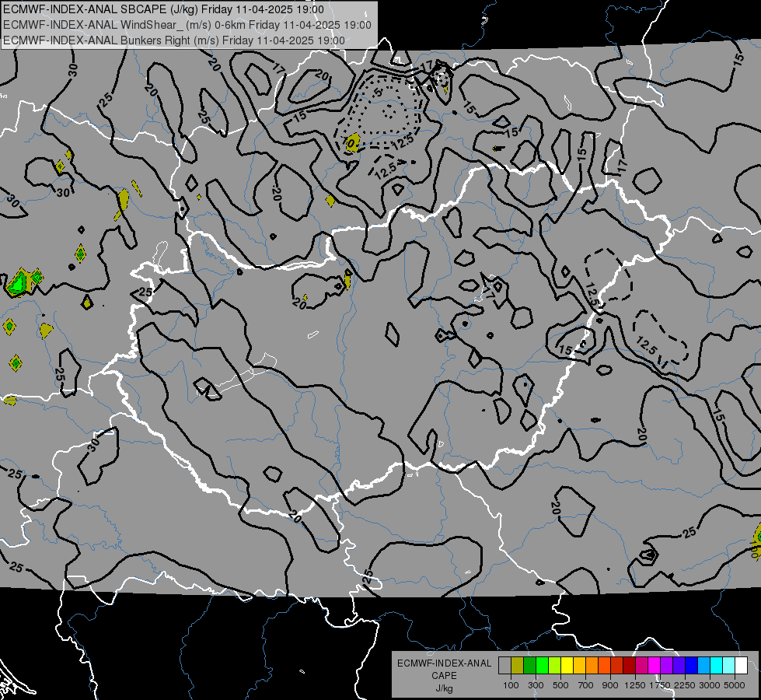Click the legend value 700
This screenshot has width=761, height=700.
point(586,685)
